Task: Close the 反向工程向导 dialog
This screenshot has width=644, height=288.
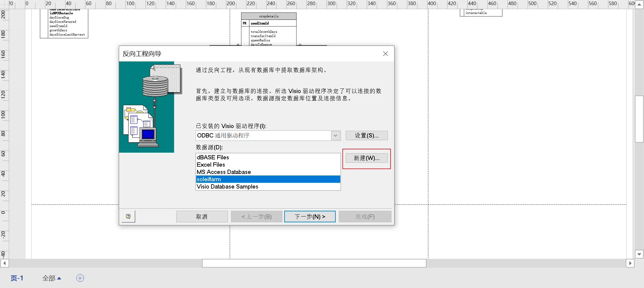Action: point(385,54)
